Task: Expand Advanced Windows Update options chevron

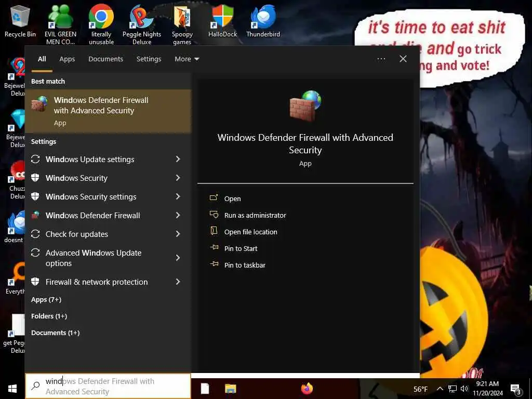Action: pos(178,258)
